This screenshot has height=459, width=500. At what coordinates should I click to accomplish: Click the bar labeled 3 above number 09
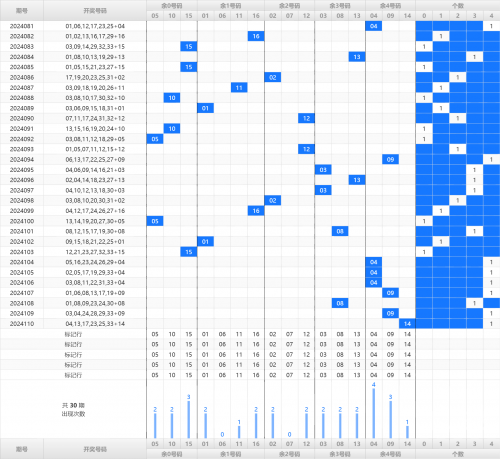click(x=391, y=419)
